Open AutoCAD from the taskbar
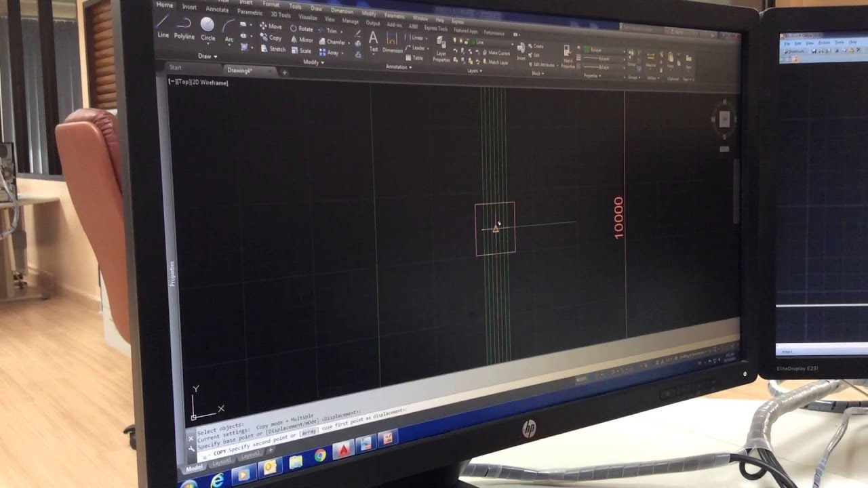868x488 pixels. click(x=344, y=449)
